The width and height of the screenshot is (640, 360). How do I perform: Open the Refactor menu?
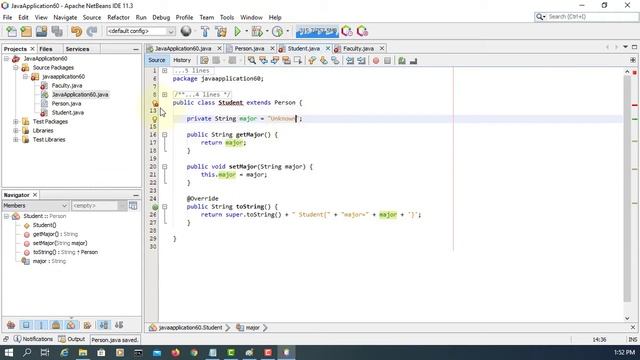(118, 17)
